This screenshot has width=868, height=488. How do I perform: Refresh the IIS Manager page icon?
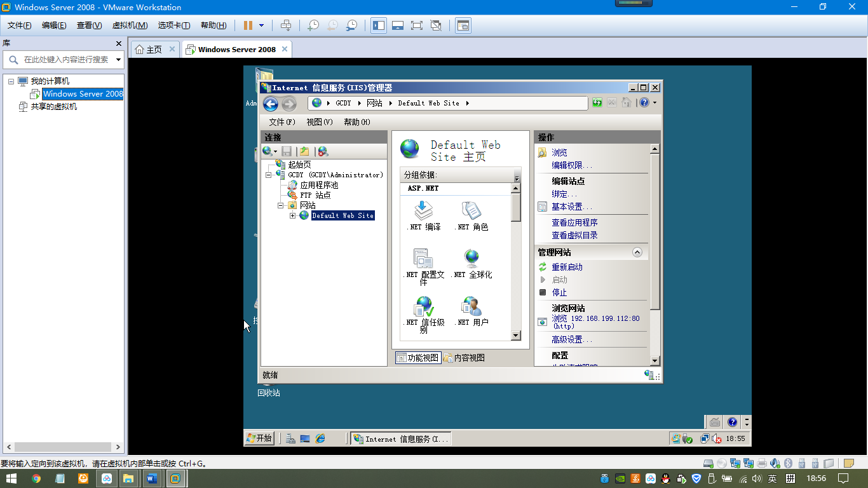pos(597,102)
